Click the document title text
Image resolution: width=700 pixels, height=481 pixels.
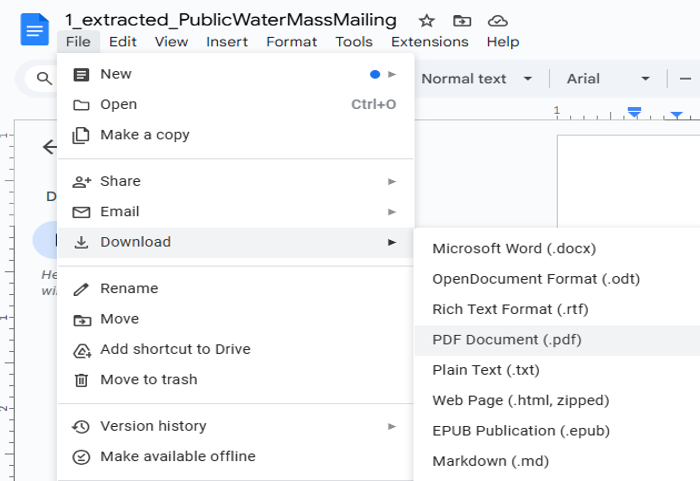pos(231,20)
